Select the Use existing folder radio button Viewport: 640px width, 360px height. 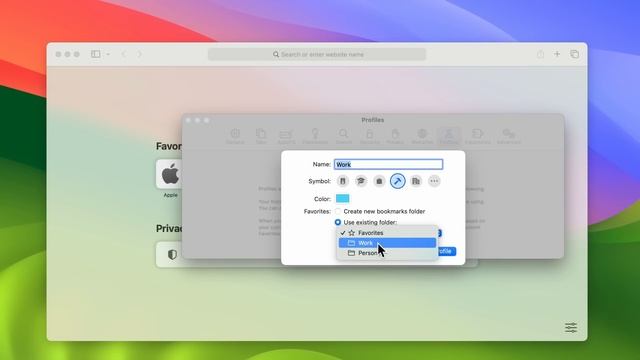(x=338, y=222)
